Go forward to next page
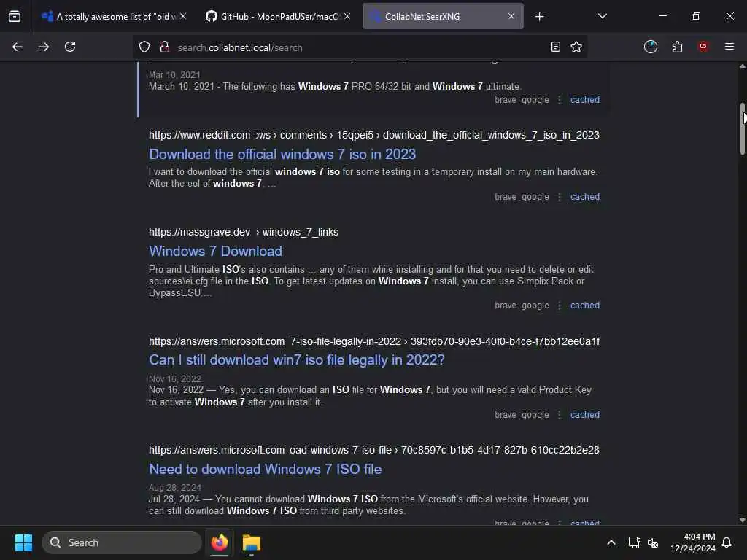The width and height of the screenshot is (747, 560). [44, 47]
